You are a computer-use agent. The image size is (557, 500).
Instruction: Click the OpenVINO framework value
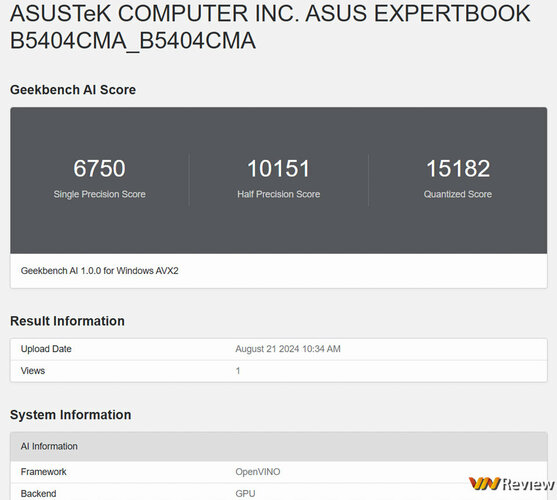(x=258, y=472)
